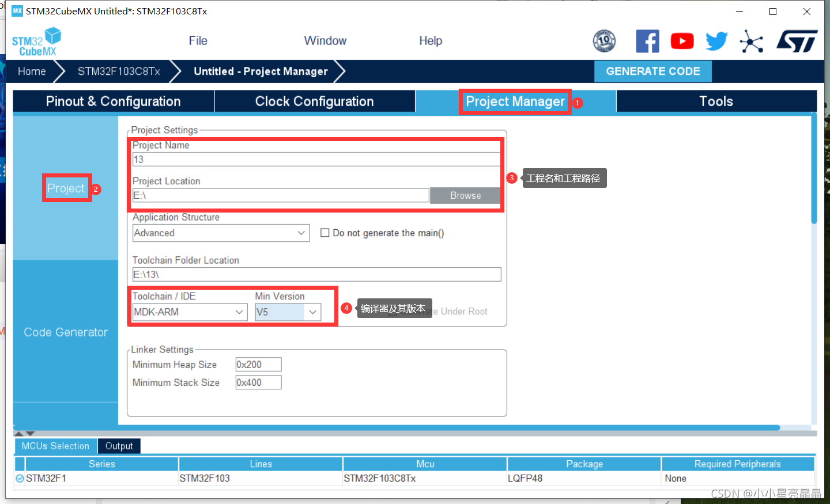Click the vertical scrollbar of settings panel
This screenshot has height=504, width=830.
814,168
